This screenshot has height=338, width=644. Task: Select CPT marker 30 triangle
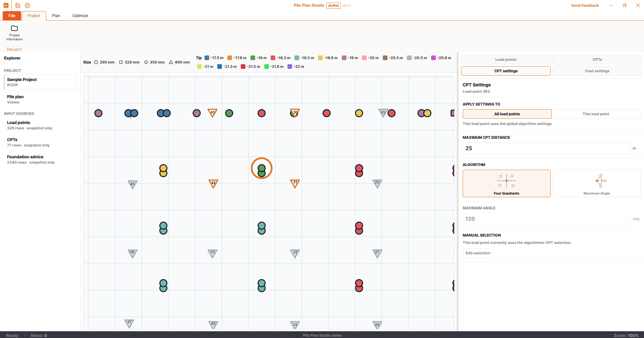point(295,113)
